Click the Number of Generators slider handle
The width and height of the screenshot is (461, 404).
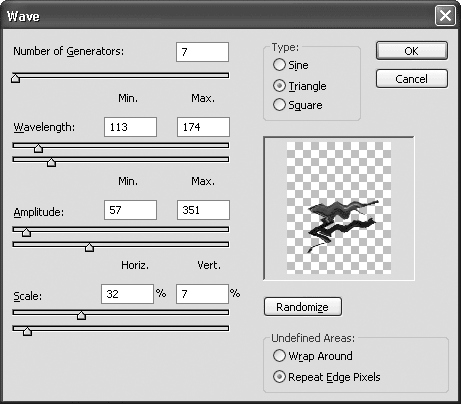(x=16, y=79)
